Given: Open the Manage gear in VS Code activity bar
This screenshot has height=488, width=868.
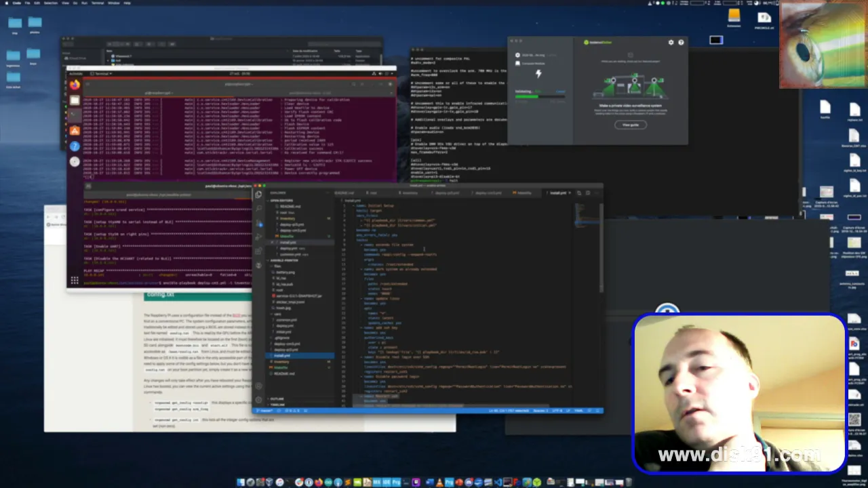Looking at the screenshot, I should (x=258, y=400).
